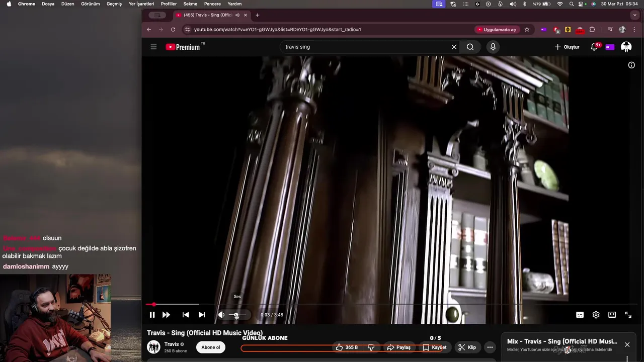The width and height of the screenshot is (644, 362).
Task: Click the fast-forward double arrow button
Action: tap(166, 315)
